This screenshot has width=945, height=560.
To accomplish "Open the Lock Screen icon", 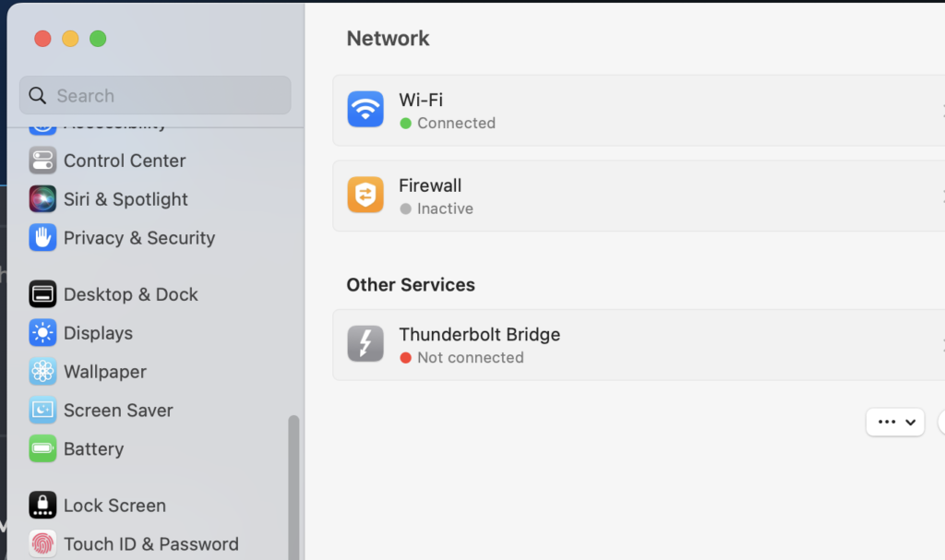I will 42,506.
